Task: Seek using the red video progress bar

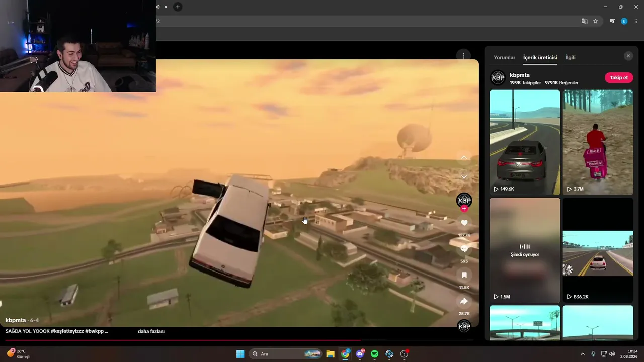Action: pos(239,340)
